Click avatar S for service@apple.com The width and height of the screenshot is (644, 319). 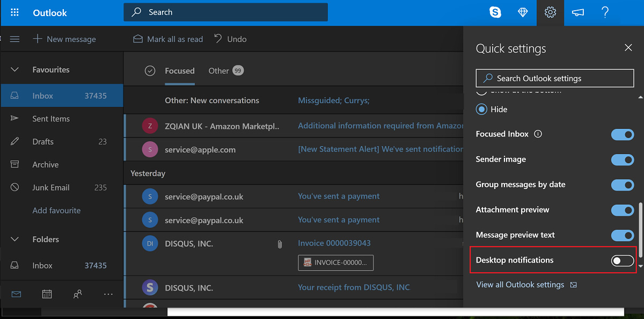150,150
